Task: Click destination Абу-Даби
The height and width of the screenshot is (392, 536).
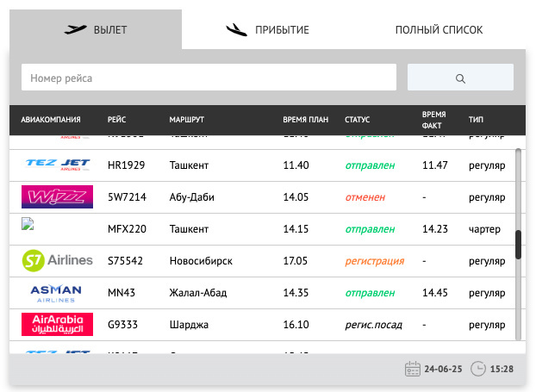Action: click(192, 197)
